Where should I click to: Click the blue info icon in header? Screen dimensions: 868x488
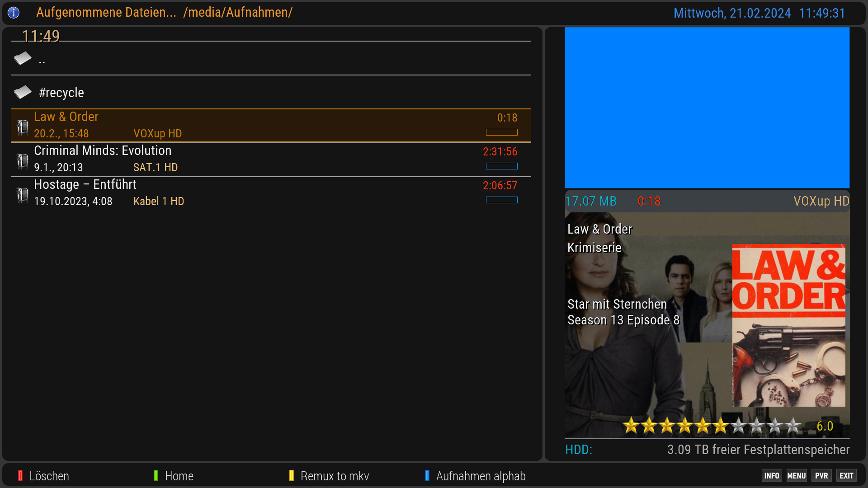(x=14, y=13)
